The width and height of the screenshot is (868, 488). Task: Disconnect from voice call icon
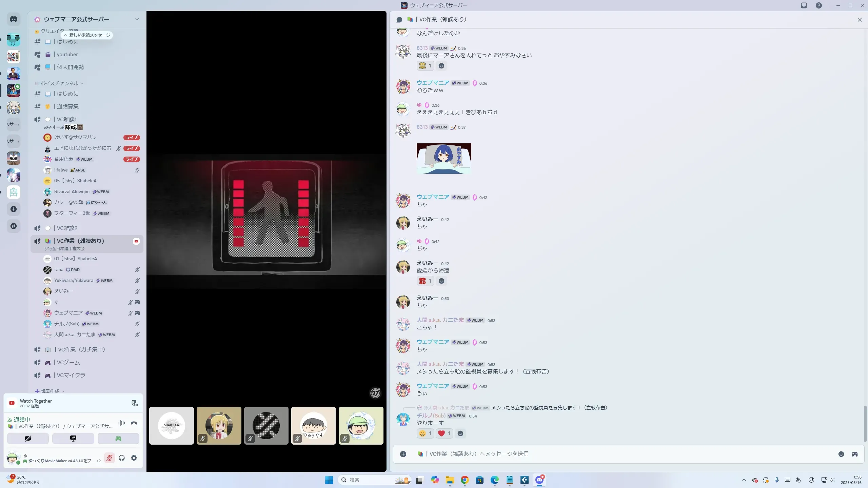134,423
